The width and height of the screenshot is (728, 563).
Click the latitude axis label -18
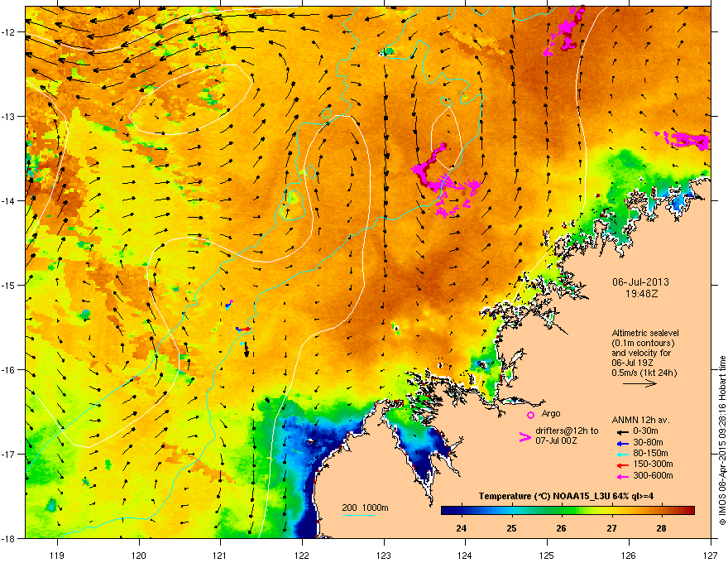9,539
